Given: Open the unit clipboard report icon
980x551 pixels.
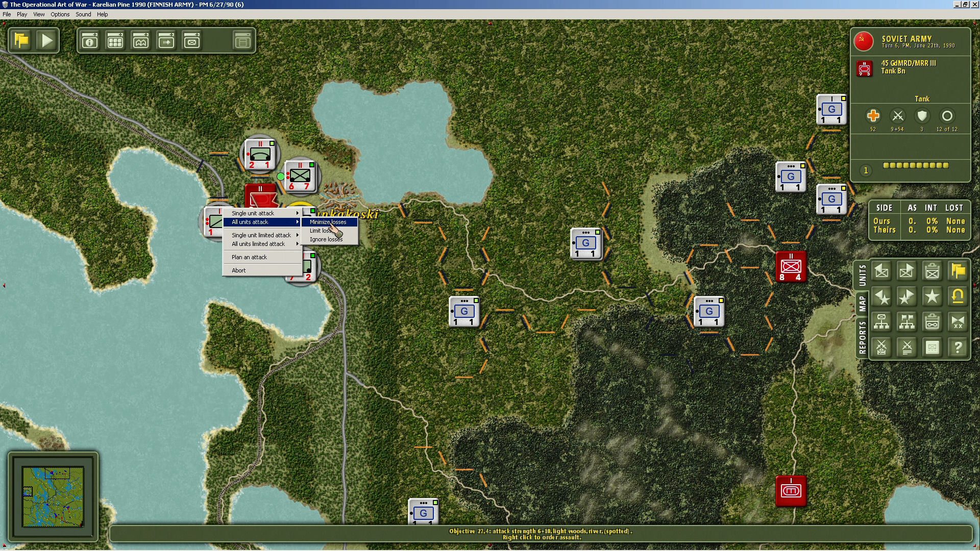Looking at the screenshot, I should tap(932, 271).
